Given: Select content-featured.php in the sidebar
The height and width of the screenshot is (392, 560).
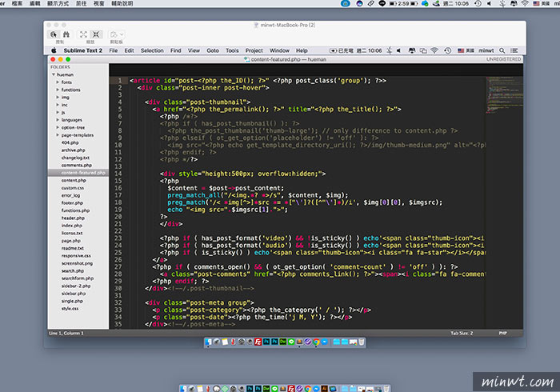Looking at the screenshot, I should (x=78, y=173).
